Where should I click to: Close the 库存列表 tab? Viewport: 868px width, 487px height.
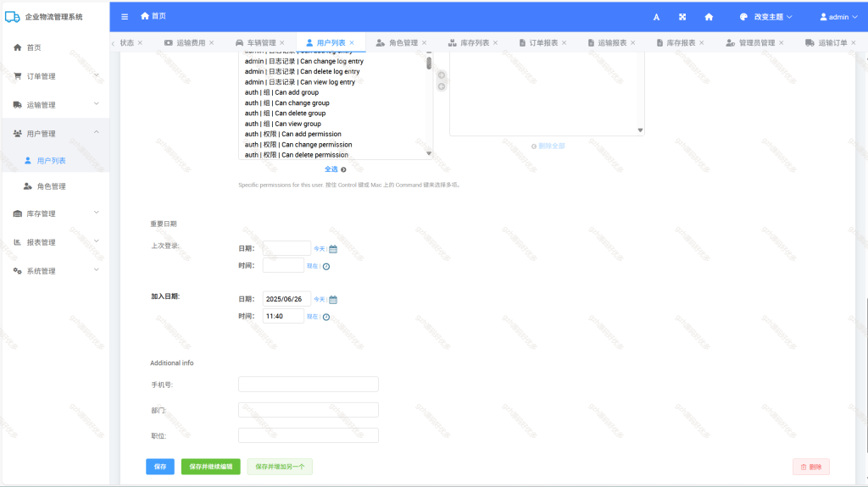pos(495,42)
